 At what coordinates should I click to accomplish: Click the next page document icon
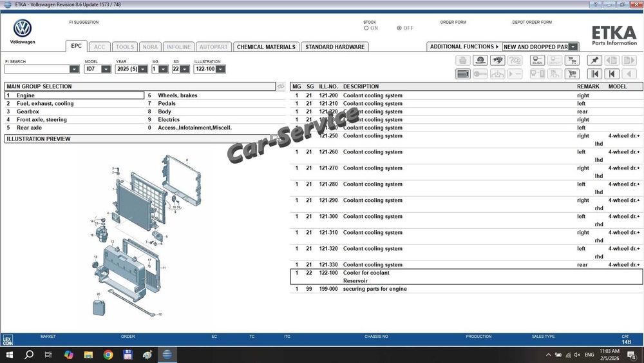coord(629,61)
